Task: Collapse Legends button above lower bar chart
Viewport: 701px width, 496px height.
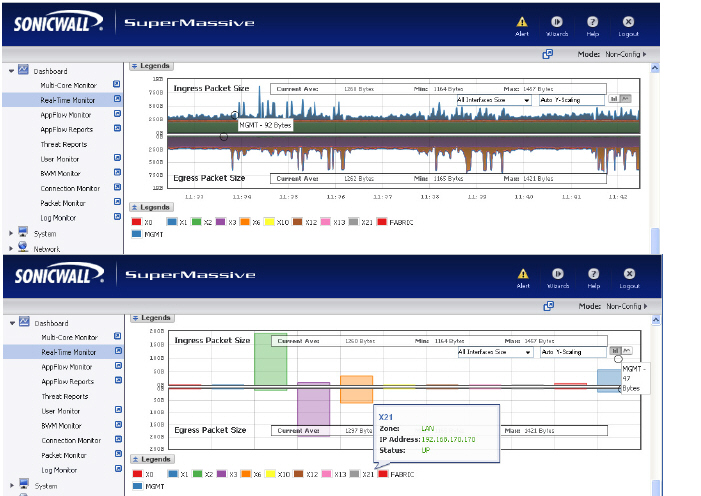Action: point(152,318)
